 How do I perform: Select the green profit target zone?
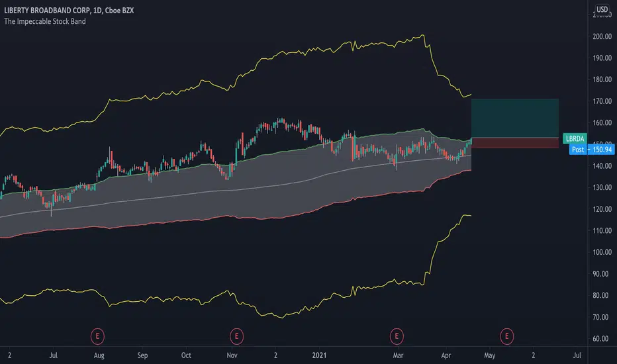coord(514,118)
